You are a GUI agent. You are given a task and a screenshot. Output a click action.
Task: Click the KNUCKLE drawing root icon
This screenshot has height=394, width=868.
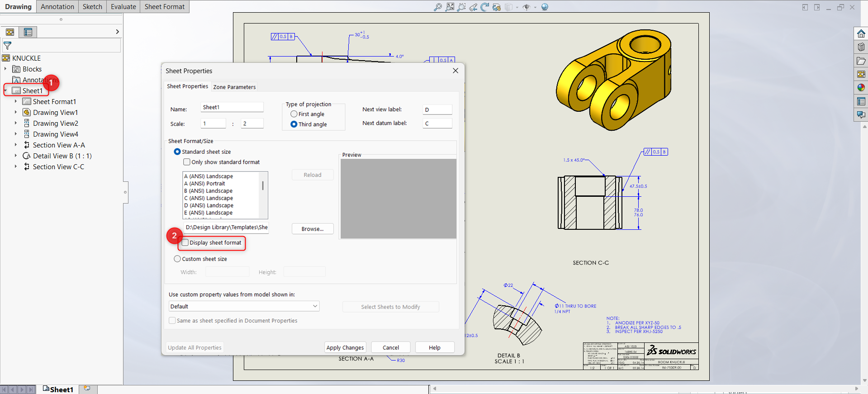(6, 58)
